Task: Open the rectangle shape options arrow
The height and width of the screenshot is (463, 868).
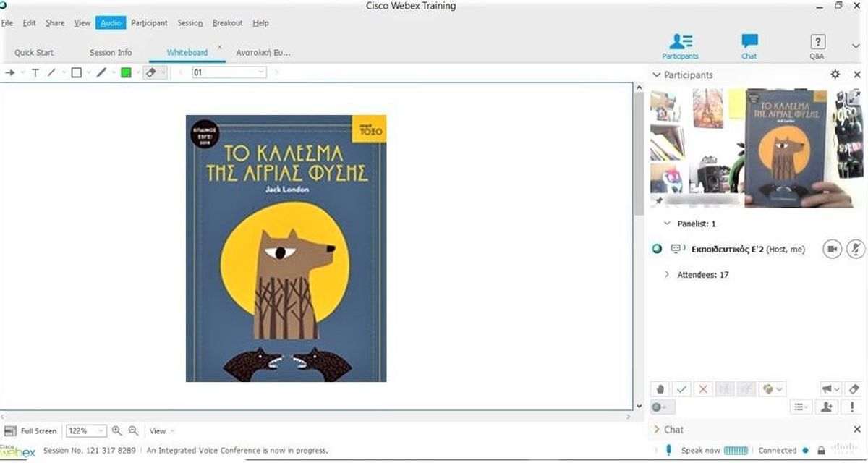Action: pyautogui.click(x=88, y=72)
